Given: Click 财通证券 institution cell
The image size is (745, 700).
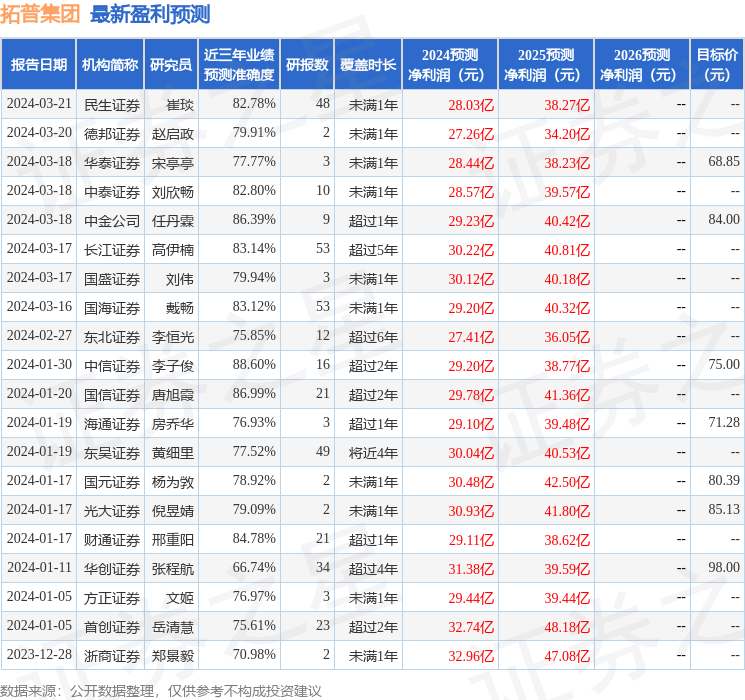Looking at the screenshot, I should click(x=112, y=539).
